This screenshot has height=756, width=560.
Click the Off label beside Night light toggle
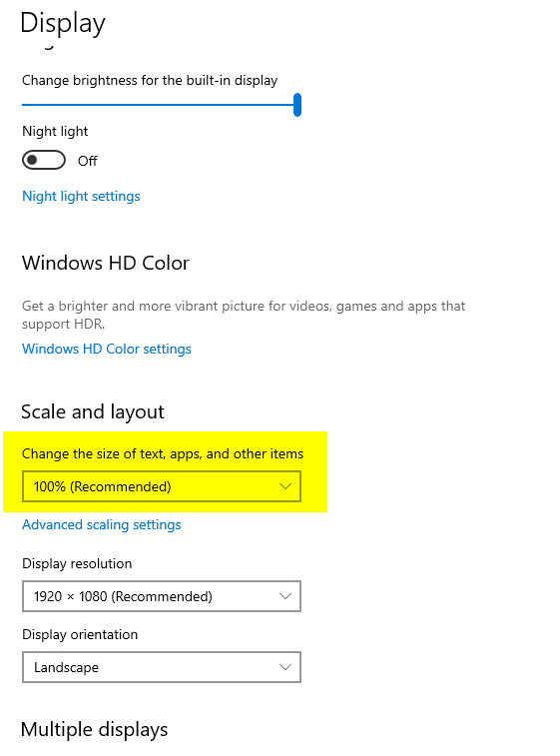pyautogui.click(x=87, y=161)
